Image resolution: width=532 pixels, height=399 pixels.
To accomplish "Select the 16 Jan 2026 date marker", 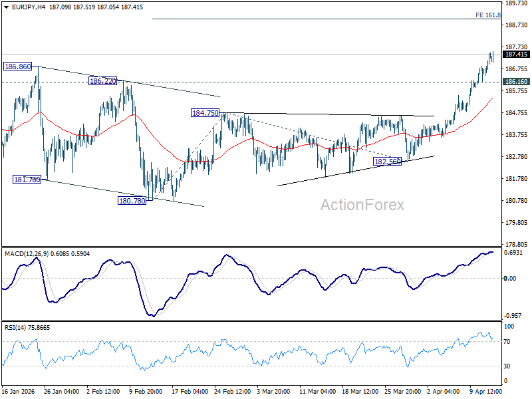I will 19,392.
